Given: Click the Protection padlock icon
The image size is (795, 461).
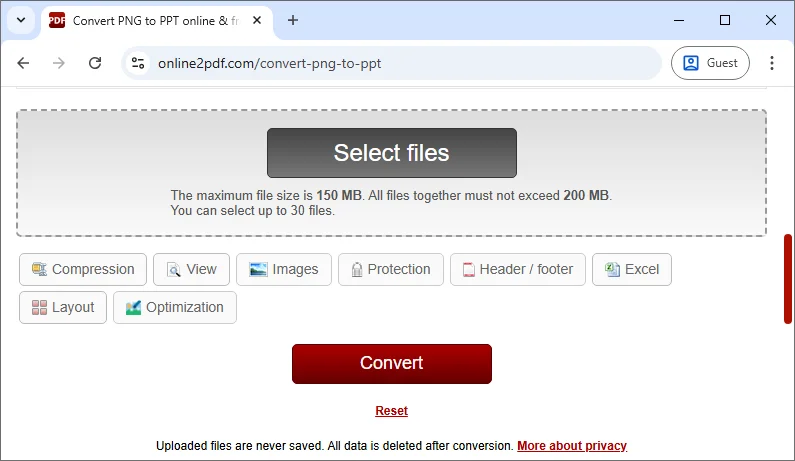Looking at the screenshot, I should pos(356,269).
